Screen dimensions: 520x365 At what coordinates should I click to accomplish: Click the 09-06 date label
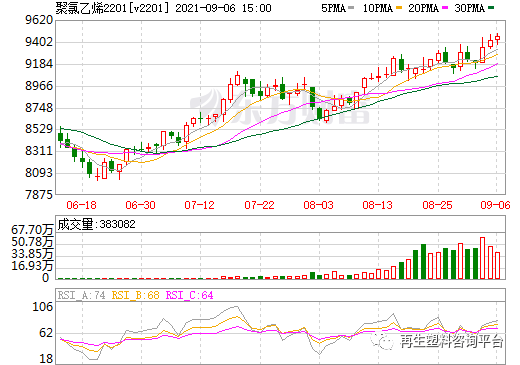click(x=495, y=205)
